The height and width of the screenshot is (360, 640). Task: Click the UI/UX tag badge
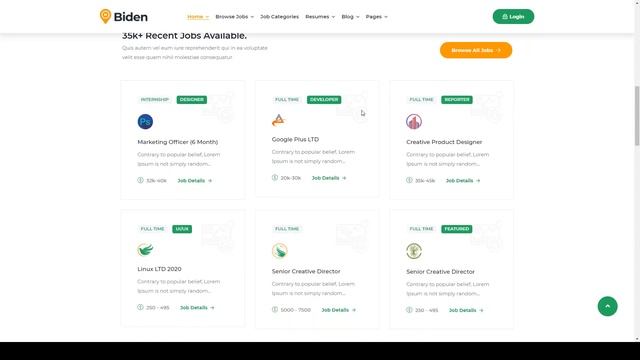point(182,229)
